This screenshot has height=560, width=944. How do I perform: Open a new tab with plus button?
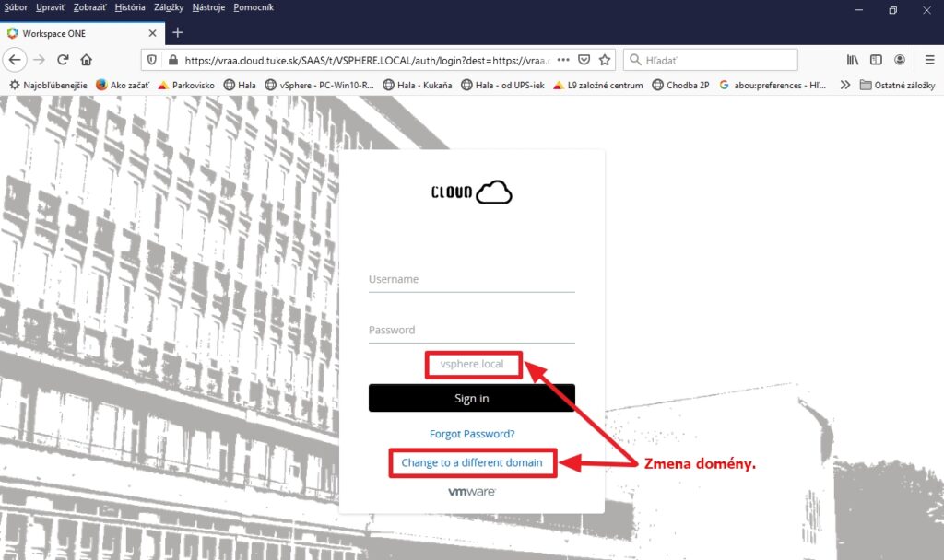click(178, 32)
